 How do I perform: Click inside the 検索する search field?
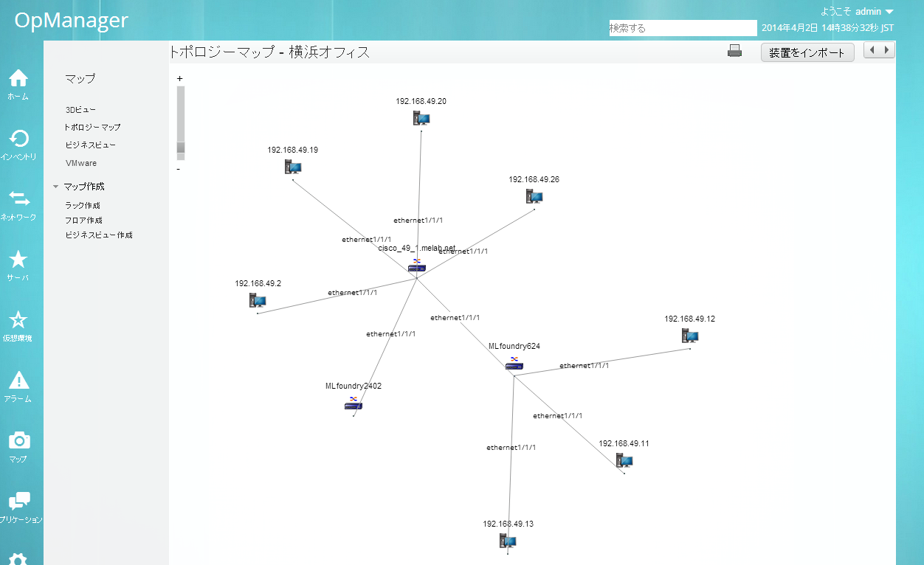[x=682, y=27]
